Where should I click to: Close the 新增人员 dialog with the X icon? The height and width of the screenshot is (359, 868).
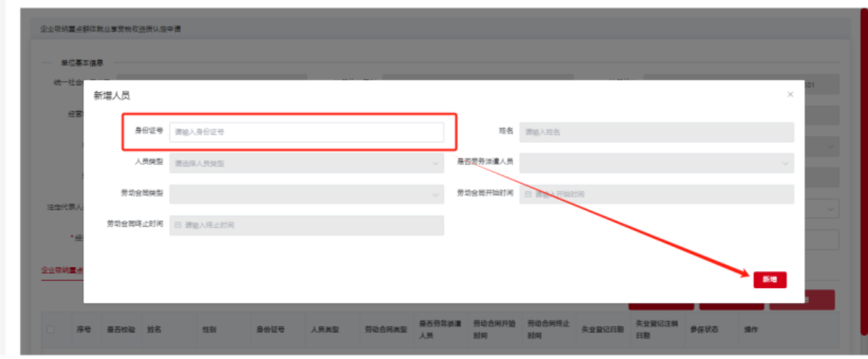pyautogui.click(x=790, y=95)
